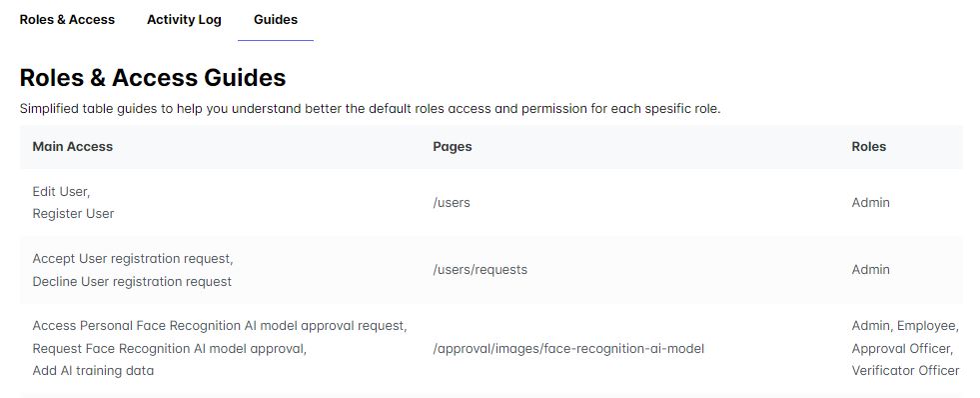This screenshot has height=398, width=980.
Task: Select the /users page path
Action: (452, 203)
